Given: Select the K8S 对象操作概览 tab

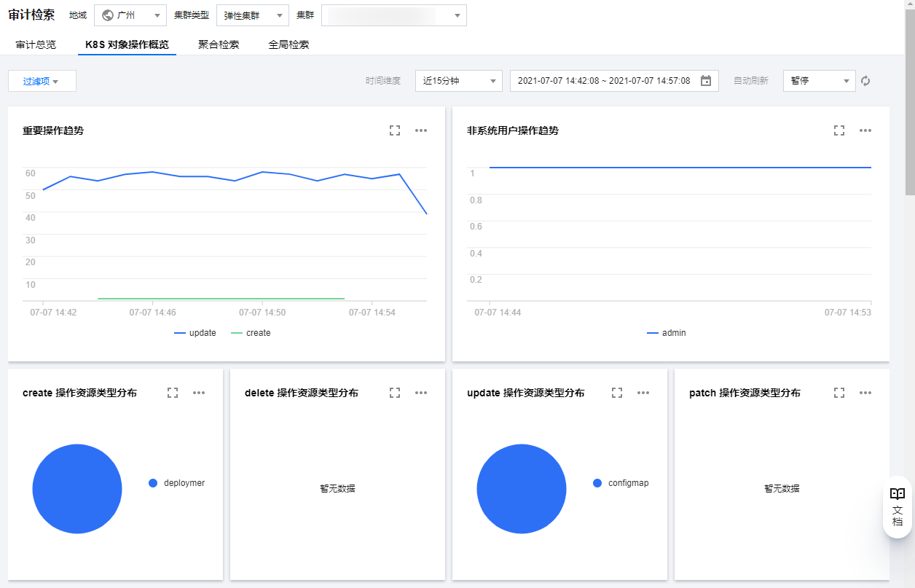Looking at the screenshot, I should (x=127, y=44).
